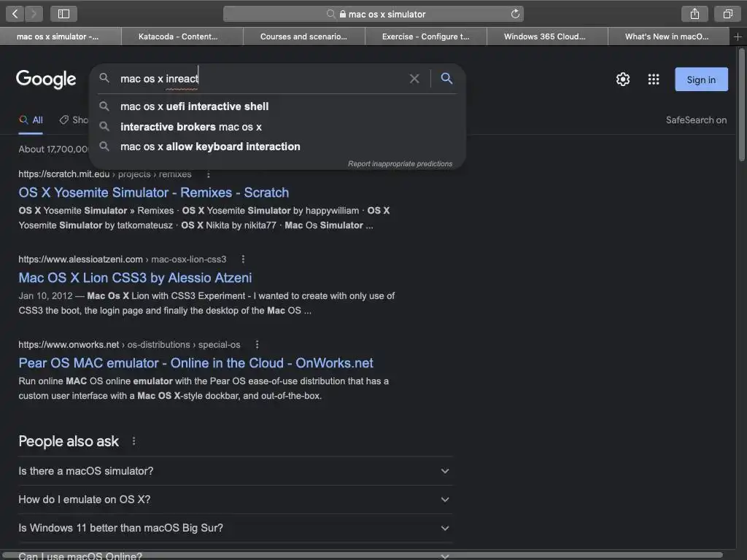Open 'OS X Yosemite Simulator - Remixes - Scratch' result
The width and height of the screenshot is (747, 560).
(x=154, y=192)
